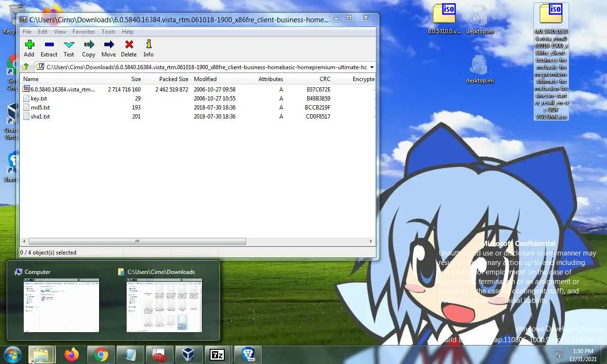This screenshot has height=364, width=607.
Task: Click the Add toolbar icon in 7-Zip
Action: pyautogui.click(x=29, y=48)
